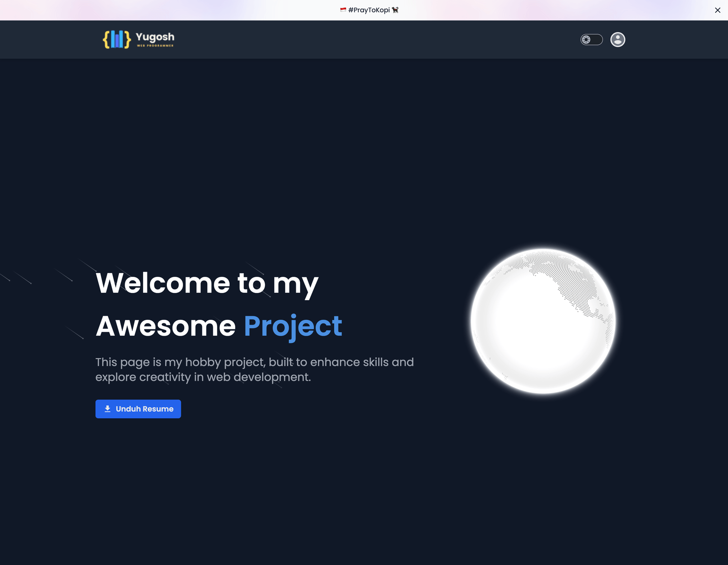Click the blue code bars inside the logo
728x565 pixels.
coord(117,39)
